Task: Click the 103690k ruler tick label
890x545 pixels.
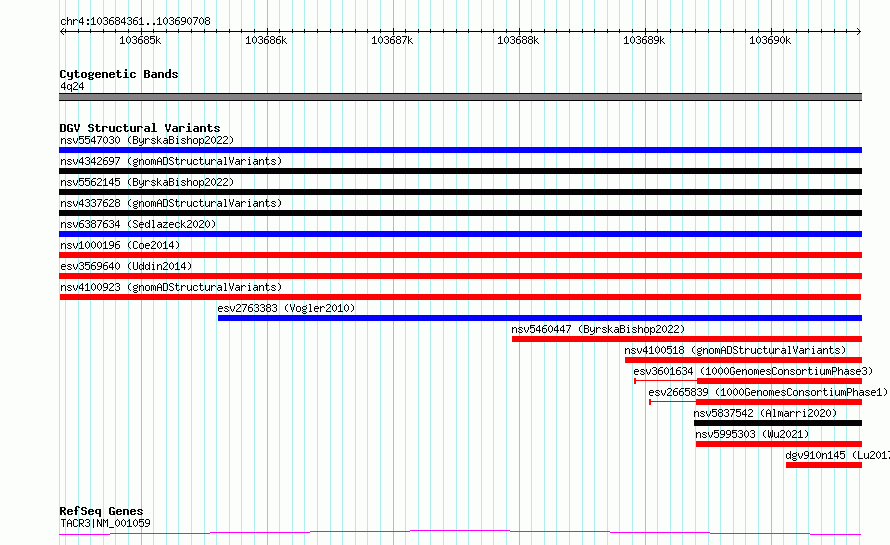Action: (x=770, y=40)
